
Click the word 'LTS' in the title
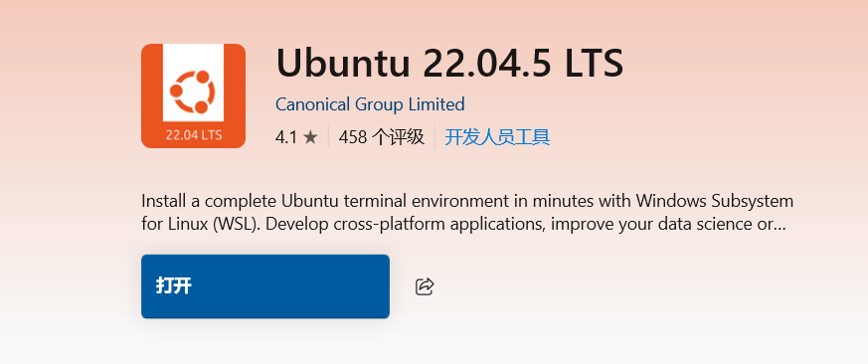coord(594,63)
